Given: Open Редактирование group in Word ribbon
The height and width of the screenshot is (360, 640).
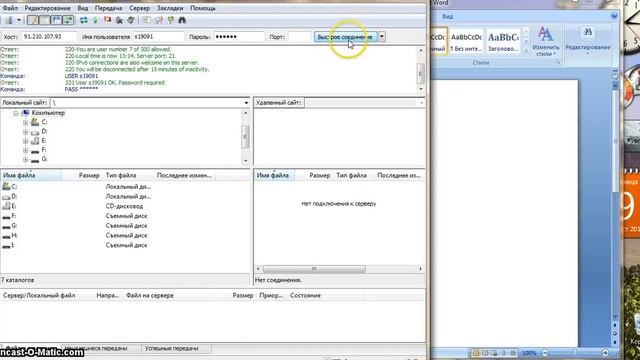Looking at the screenshot, I should 588,41.
